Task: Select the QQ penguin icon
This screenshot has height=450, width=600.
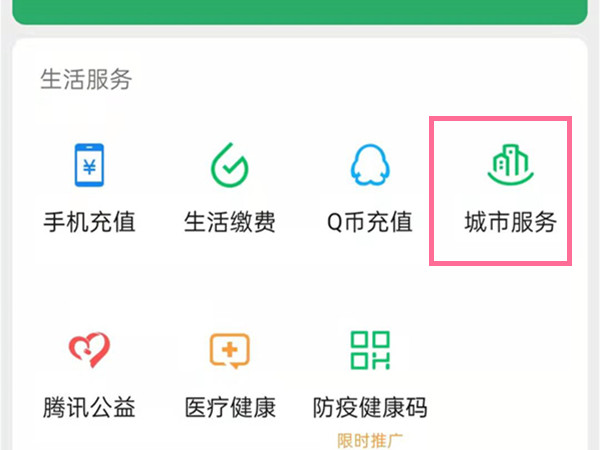Action: (x=370, y=165)
